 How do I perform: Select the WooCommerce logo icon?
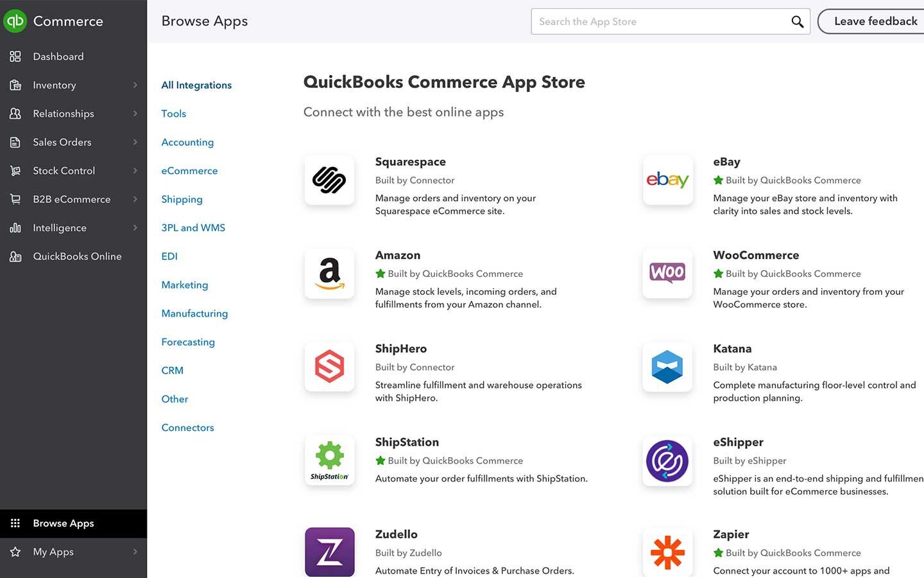pyautogui.click(x=667, y=274)
